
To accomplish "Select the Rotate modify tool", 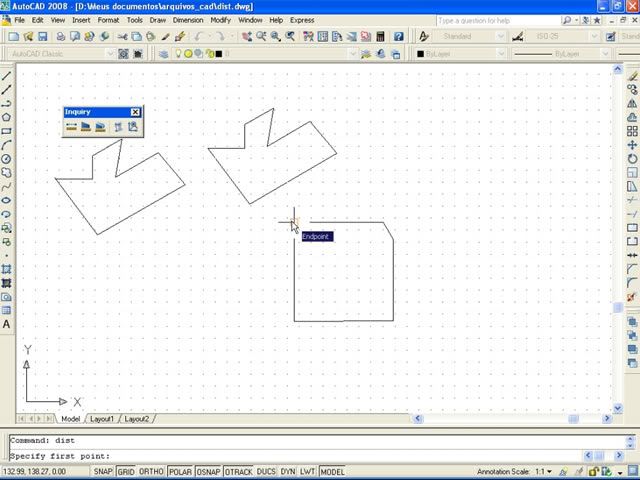I will point(632,159).
